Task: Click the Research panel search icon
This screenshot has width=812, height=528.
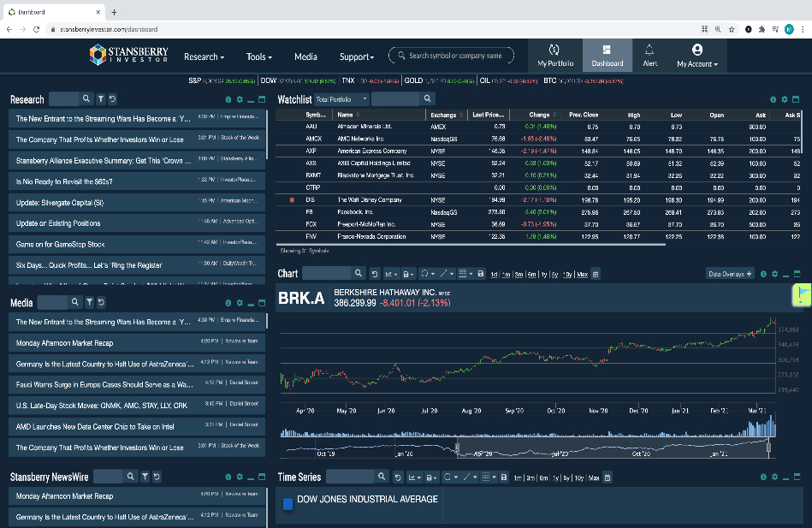Action: click(x=86, y=98)
